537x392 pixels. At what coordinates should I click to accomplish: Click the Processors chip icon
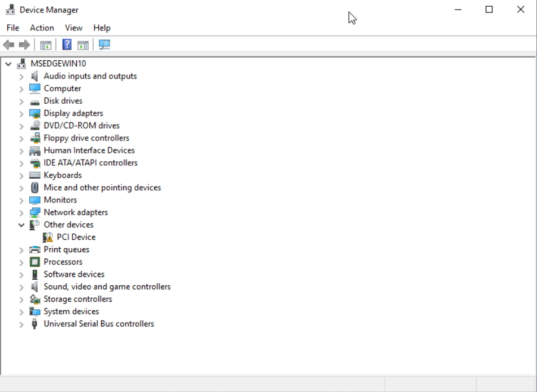tap(35, 262)
